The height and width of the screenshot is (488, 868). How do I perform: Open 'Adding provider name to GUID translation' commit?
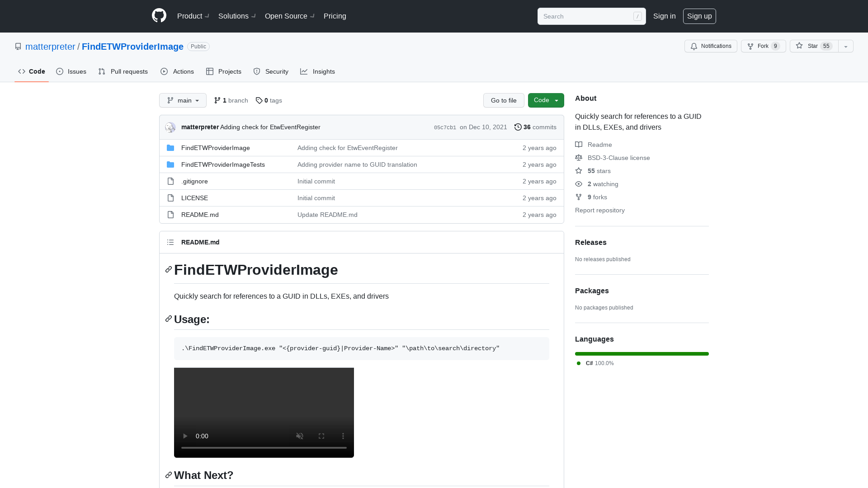pos(357,164)
